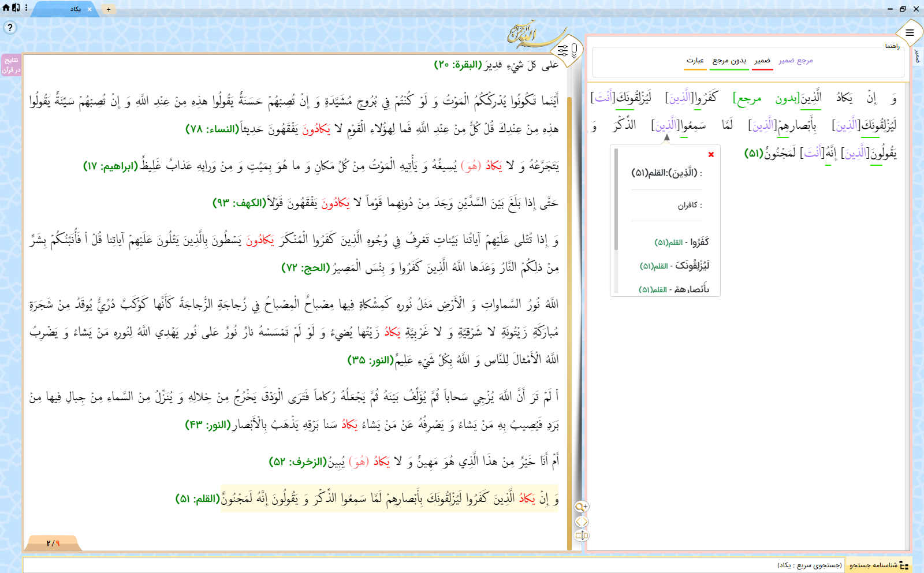This screenshot has height=573, width=924.
Task: Click the ضمیر legend label with red underline
Action: [x=762, y=61]
